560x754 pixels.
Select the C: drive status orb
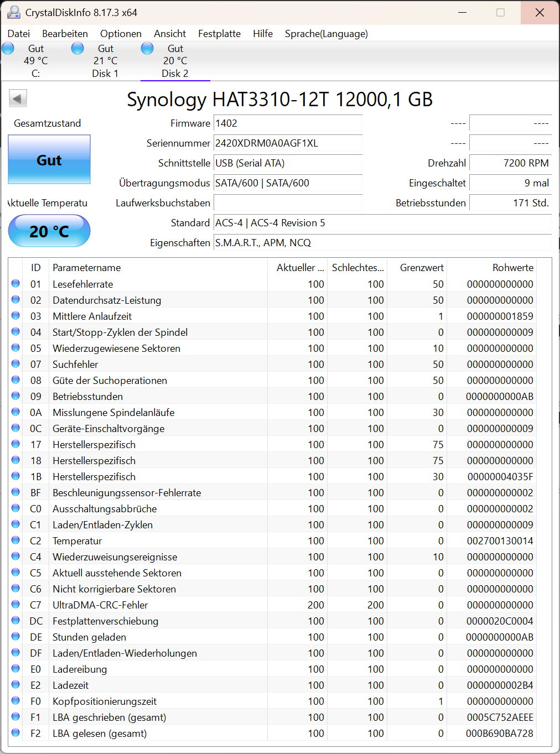pos(8,49)
